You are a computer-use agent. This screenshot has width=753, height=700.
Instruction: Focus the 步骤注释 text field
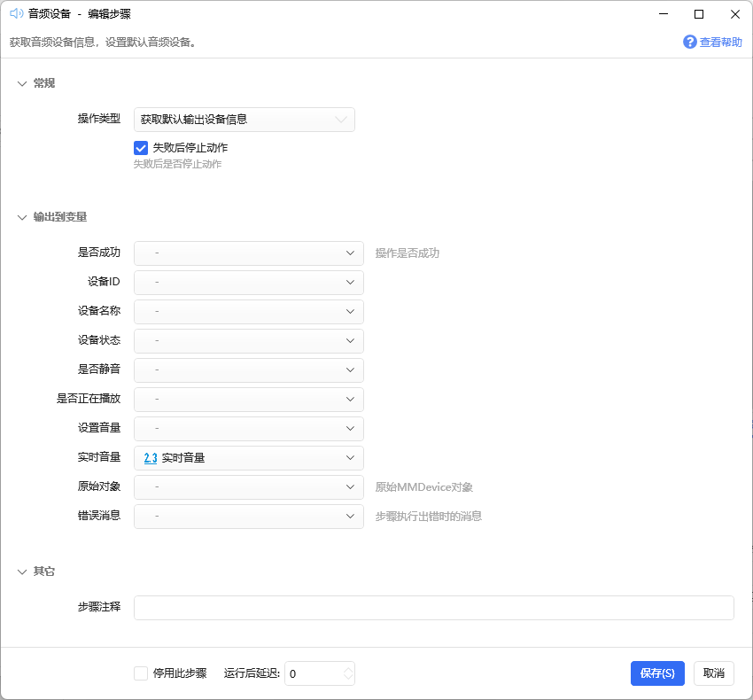coord(434,608)
